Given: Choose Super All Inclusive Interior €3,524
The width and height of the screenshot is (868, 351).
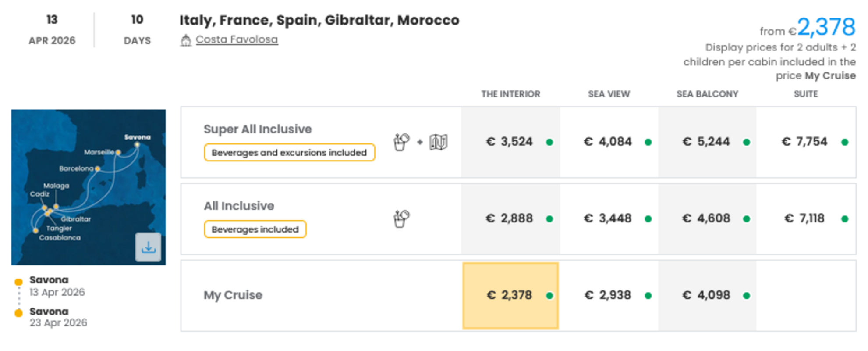Looking at the screenshot, I should pos(510,142).
